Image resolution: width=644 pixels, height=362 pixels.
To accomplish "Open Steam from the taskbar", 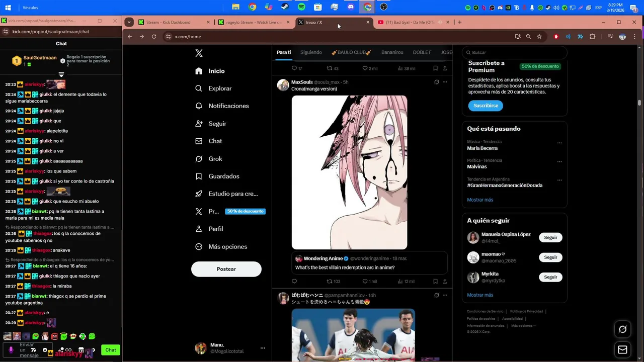I will tap(285, 8).
